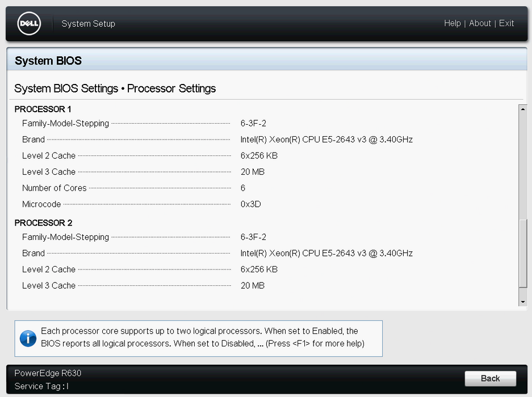Image resolution: width=532 pixels, height=397 pixels.
Task: Open the Help link
Action: coord(453,23)
